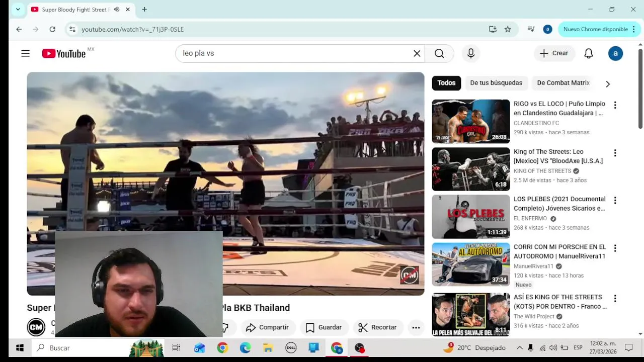Screen dimensions: 644x362
Task: Open the Windows notification center
Action: click(628, 348)
